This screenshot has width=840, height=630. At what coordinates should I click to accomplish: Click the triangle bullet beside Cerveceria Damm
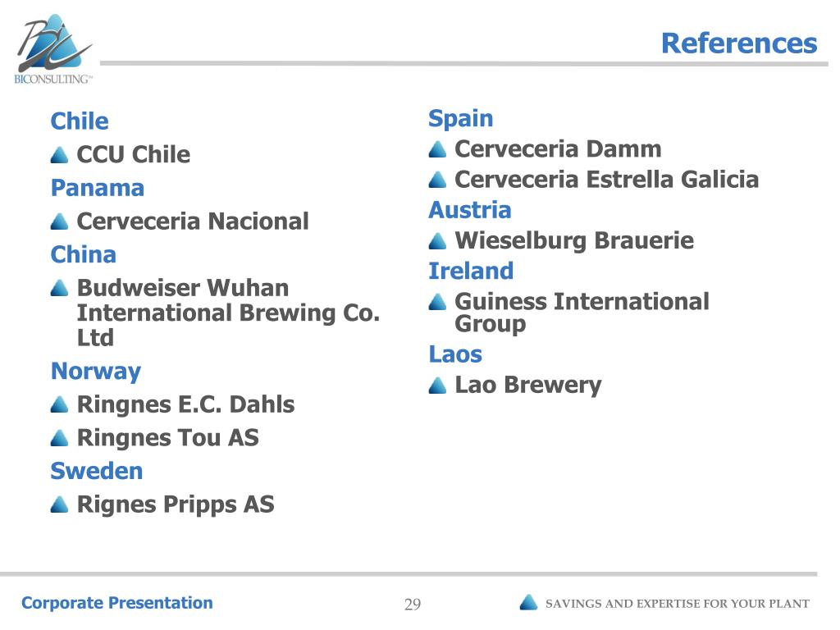coord(438,149)
